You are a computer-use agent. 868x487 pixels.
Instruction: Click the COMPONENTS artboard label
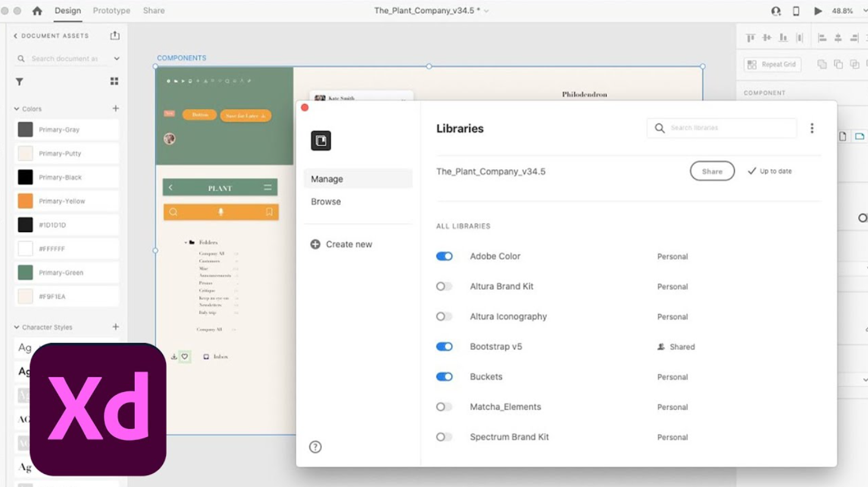pos(182,58)
